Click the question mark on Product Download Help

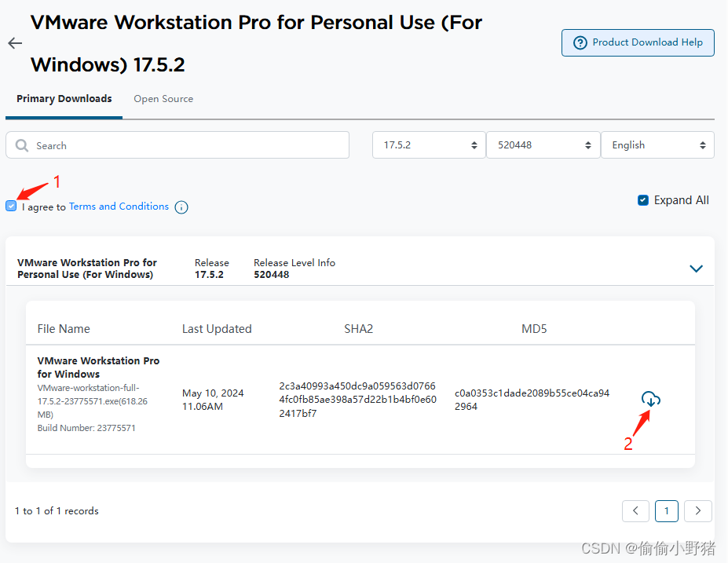579,42
